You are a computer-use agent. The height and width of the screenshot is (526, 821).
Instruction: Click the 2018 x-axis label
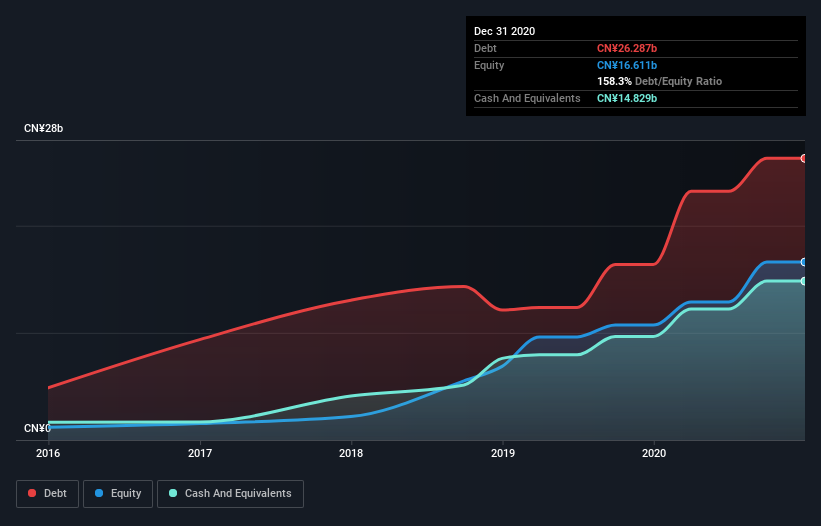pos(351,453)
